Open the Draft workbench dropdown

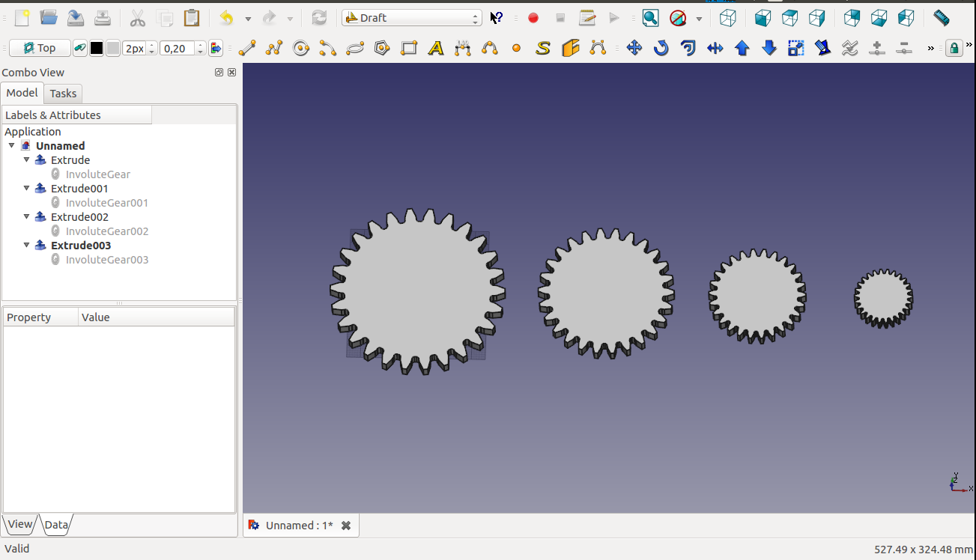(411, 18)
